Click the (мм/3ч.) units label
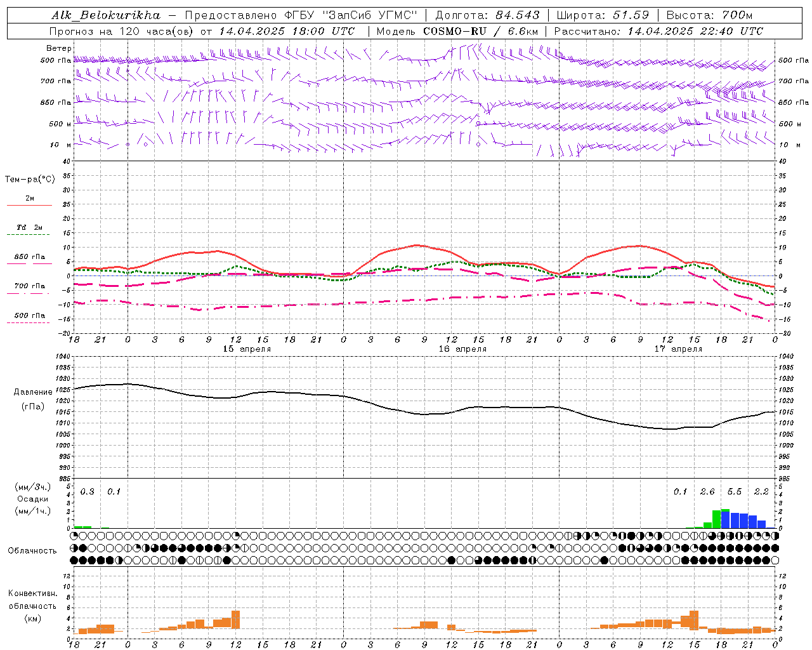This screenshot has height=650, width=812. tap(32, 487)
